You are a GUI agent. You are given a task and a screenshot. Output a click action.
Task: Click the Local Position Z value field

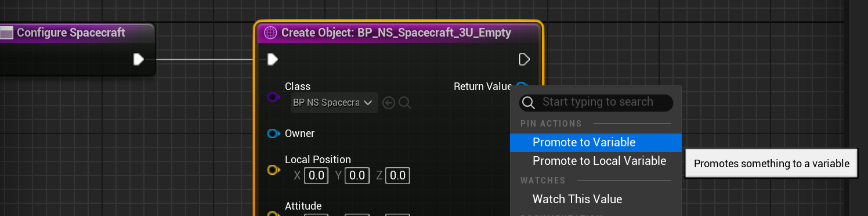397,175
